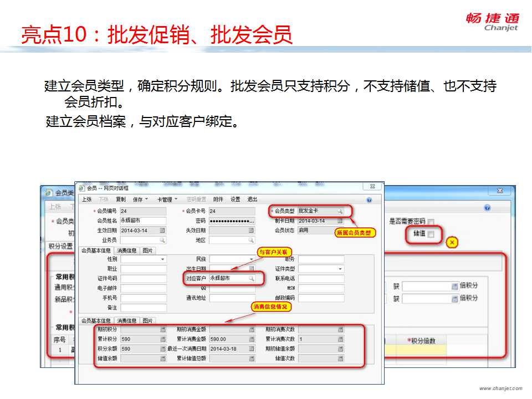Image resolution: width=532 pixels, height=399 pixels.
Task: Toggle the 储值 checkbox
Action: tap(431, 234)
